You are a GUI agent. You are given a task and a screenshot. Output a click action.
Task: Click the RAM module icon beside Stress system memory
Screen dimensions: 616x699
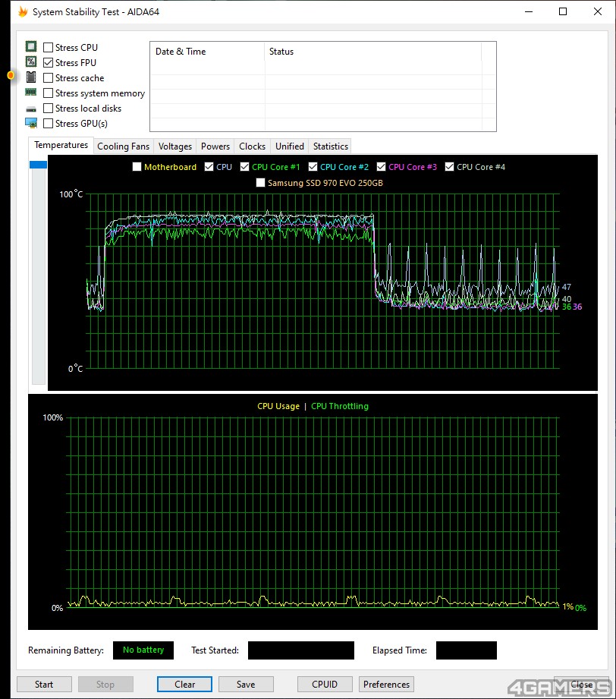click(31, 93)
